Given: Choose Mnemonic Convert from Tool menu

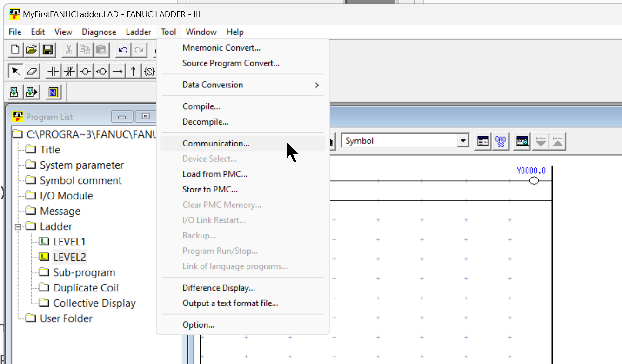Looking at the screenshot, I should (242, 48).
